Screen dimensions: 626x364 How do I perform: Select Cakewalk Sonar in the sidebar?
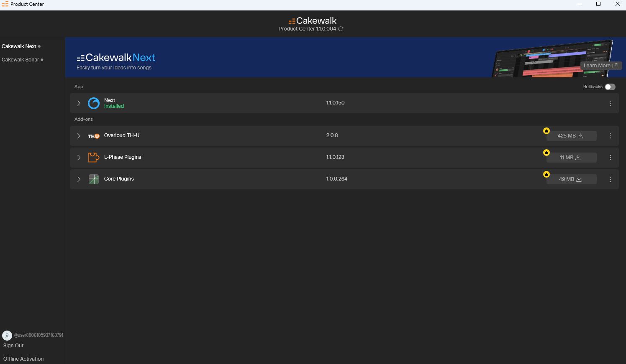[x=21, y=60]
